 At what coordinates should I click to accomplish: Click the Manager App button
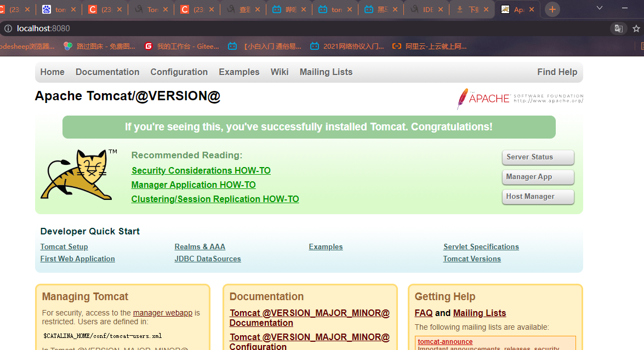538,177
